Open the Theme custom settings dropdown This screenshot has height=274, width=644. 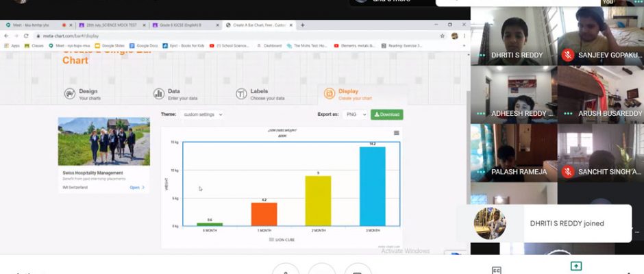click(x=201, y=114)
